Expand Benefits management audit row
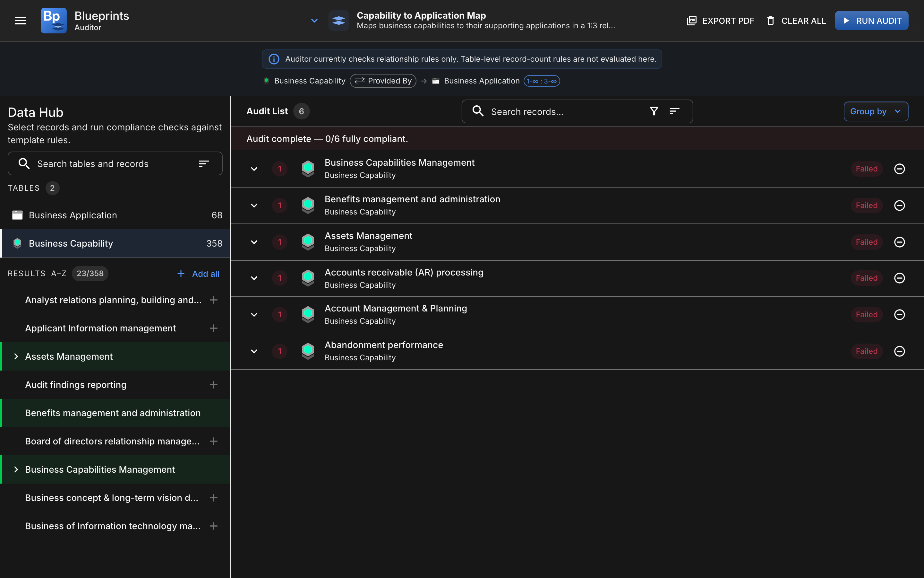The width and height of the screenshot is (924, 578). [x=254, y=206]
